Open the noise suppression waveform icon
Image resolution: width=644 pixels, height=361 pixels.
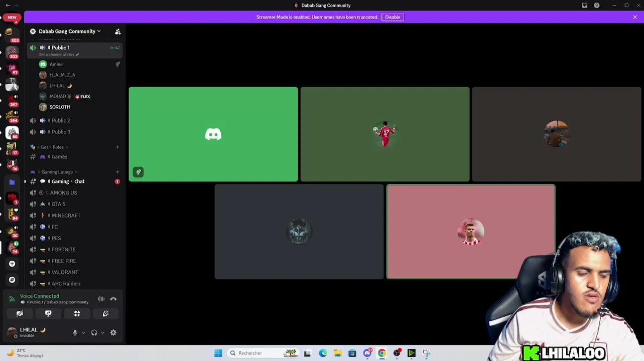point(101,299)
